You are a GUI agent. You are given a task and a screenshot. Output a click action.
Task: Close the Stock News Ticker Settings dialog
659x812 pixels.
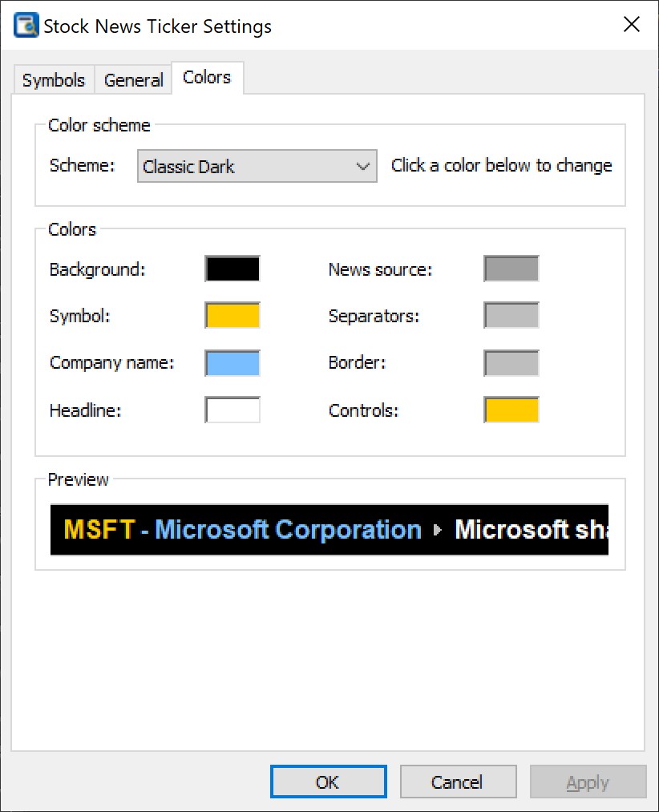pos(632,24)
